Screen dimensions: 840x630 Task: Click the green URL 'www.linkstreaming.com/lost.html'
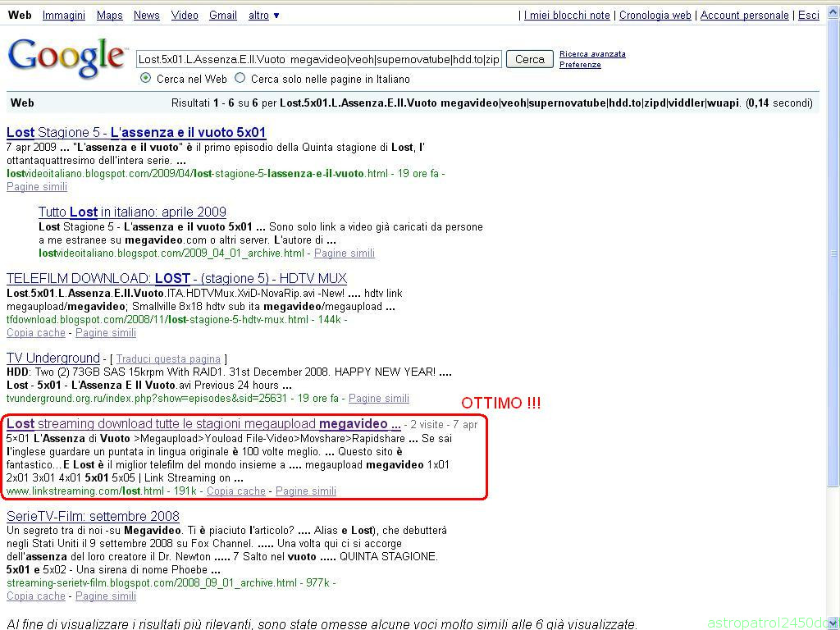pyautogui.click(x=85, y=491)
